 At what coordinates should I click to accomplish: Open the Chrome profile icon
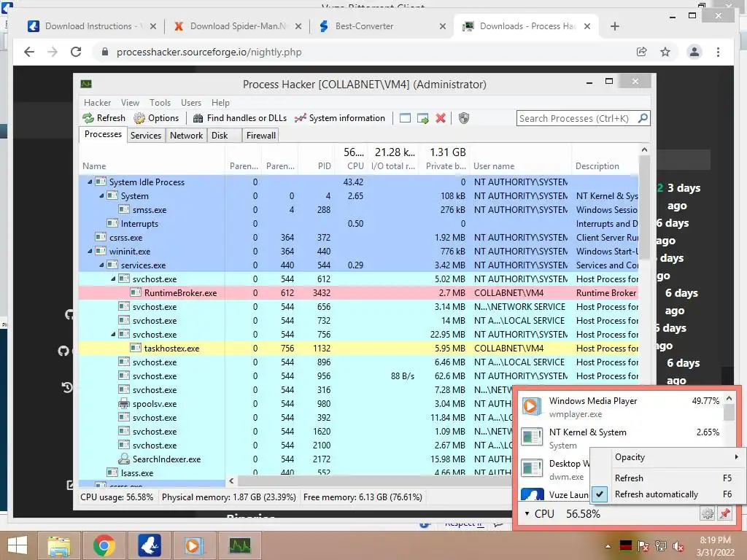pyautogui.click(x=694, y=52)
